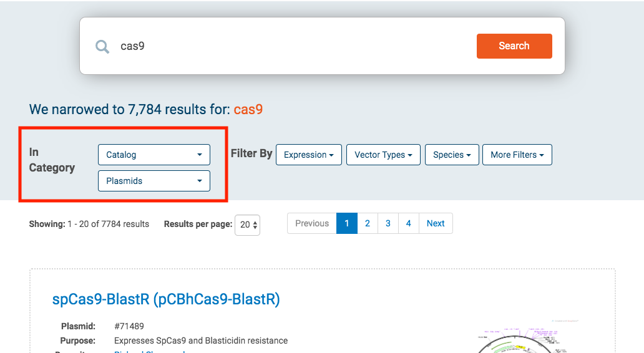
Task: Go to results page 4
Action: point(409,223)
